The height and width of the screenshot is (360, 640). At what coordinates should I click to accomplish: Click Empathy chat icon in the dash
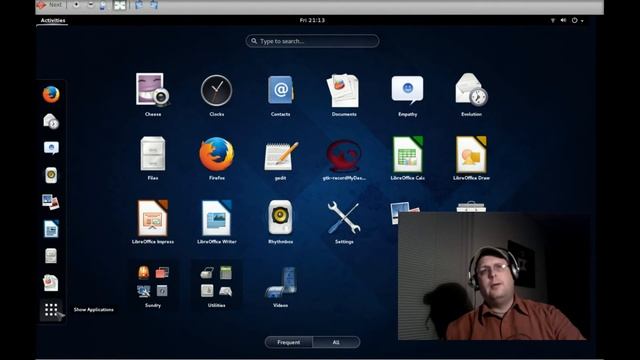(51, 148)
